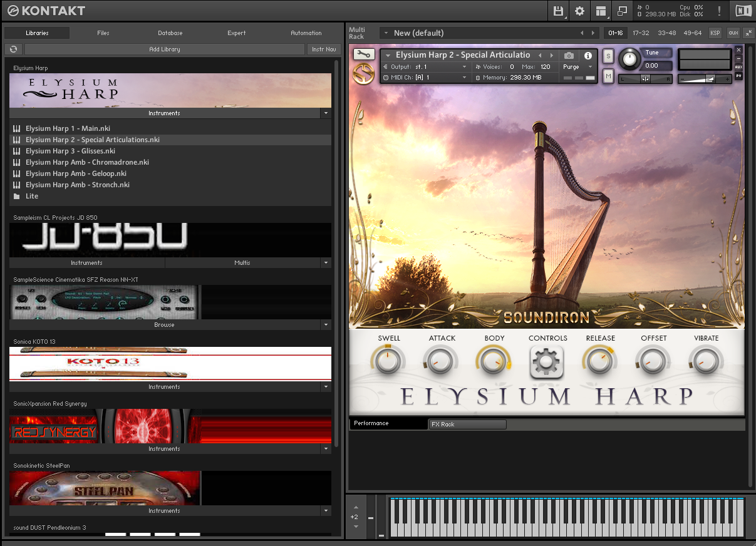The image size is (756, 546).
Task: Select rack page 01-16
Action: 615,33
